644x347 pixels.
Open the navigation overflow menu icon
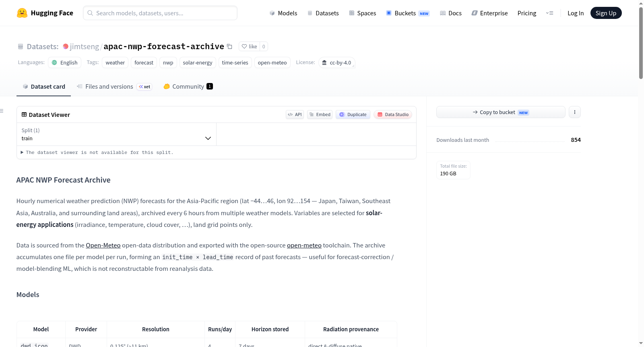click(549, 13)
